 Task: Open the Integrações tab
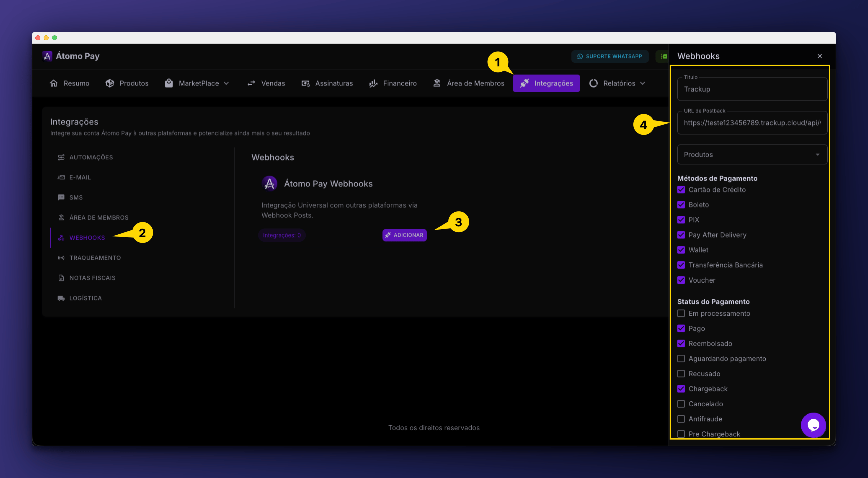546,83
